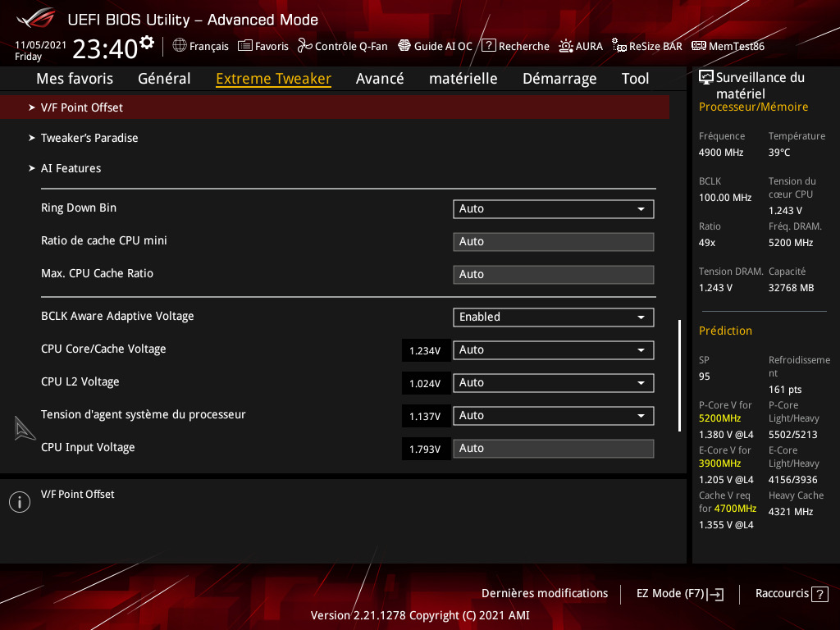Click 4700MHz cache prediction value
840x630 pixels.
click(x=735, y=509)
